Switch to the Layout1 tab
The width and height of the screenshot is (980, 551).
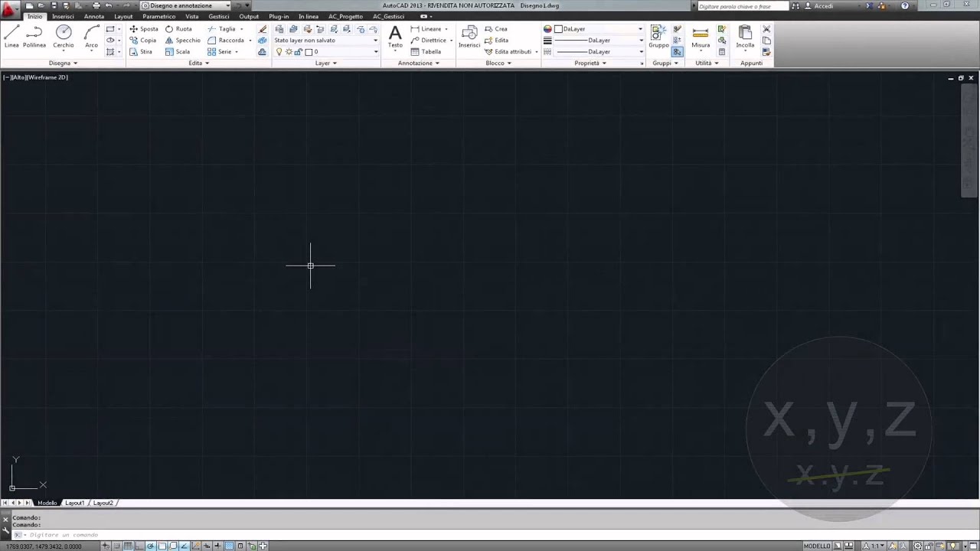[74, 503]
